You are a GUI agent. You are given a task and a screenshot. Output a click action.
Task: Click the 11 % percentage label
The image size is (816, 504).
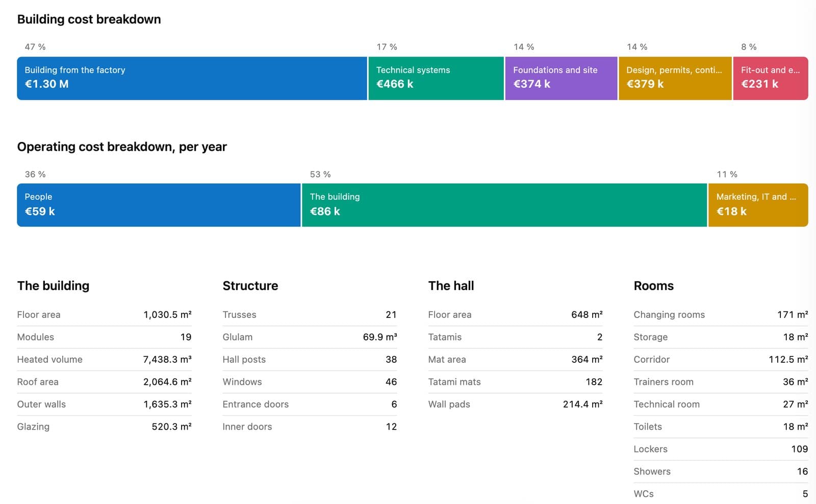[727, 174]
